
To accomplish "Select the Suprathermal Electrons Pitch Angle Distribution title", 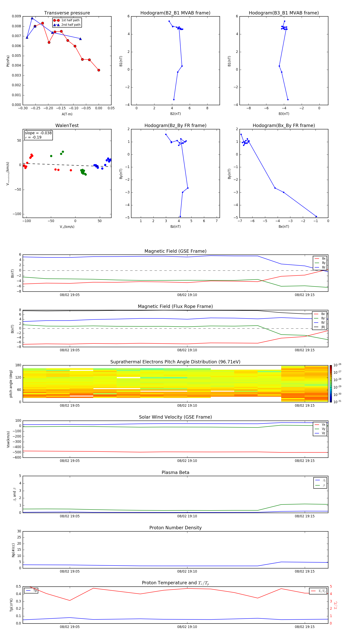I will [175, 362].
